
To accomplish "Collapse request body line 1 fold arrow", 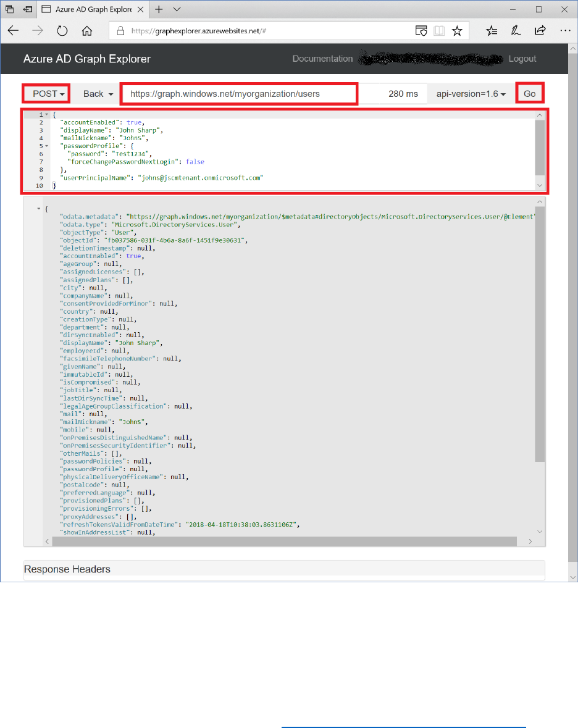I will coord(47,115).
